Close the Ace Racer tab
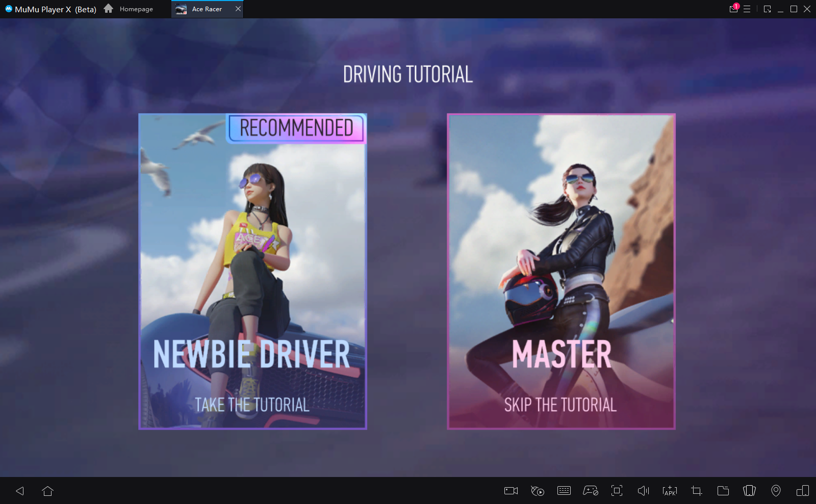The width and height of the screenshot is (816, 504). coord(238,9)
